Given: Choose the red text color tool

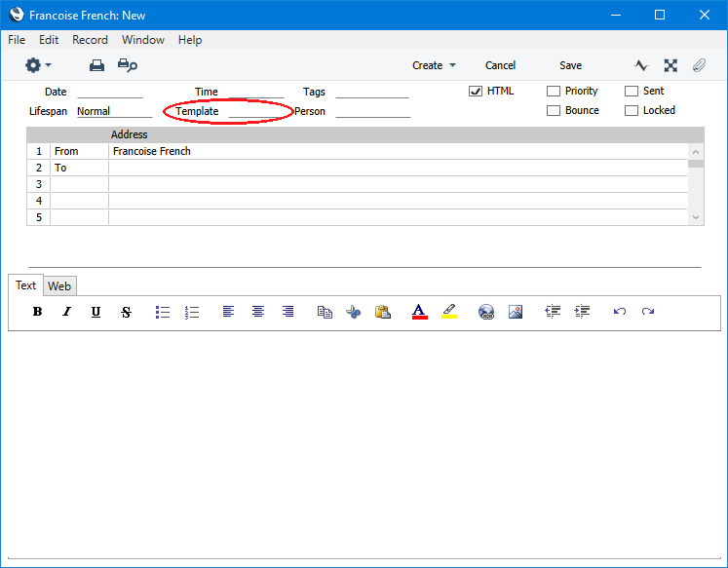Looking at the screenshot, I should pyautogui.click(x=419, y=312).
